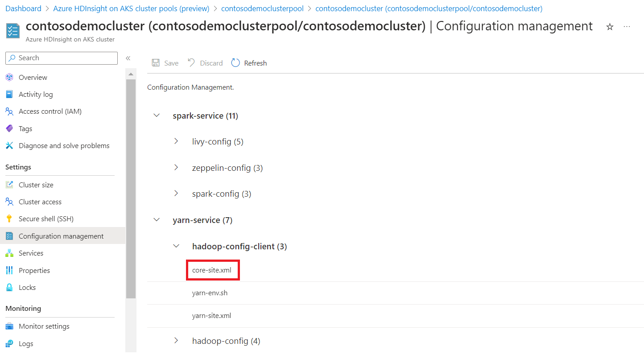Image resolution: width=644 pixels, height=355 pixels.
Task: Select the yarn-site.xml file
Action: pos(212,316)
